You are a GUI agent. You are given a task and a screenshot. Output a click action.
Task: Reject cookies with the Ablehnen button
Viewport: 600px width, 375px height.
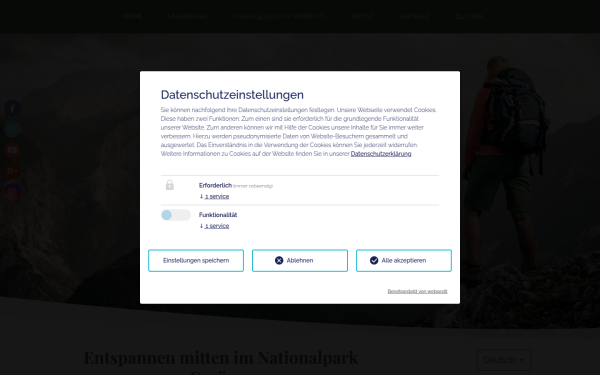tap(300, 261)
